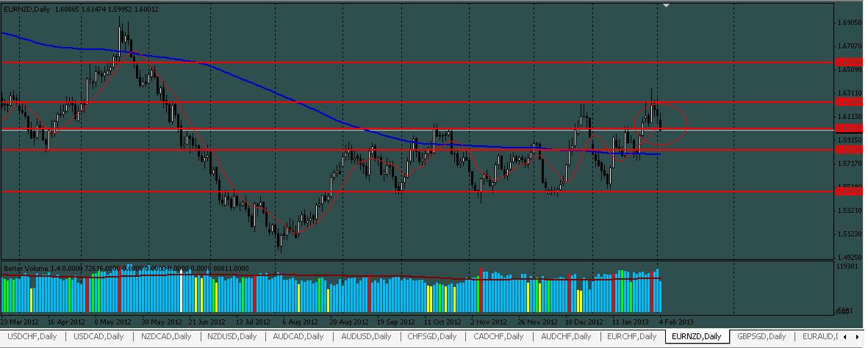Viewport: 868px width, 348px height.
Task: Open the AUDCHF,Daily tab
Action: point(565,336)
